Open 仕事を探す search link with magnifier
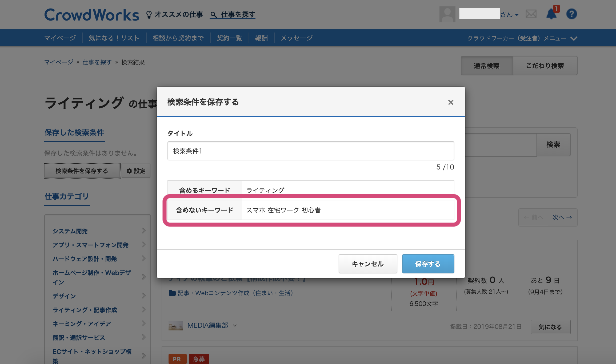616x364 pixels. coord(233,15)
